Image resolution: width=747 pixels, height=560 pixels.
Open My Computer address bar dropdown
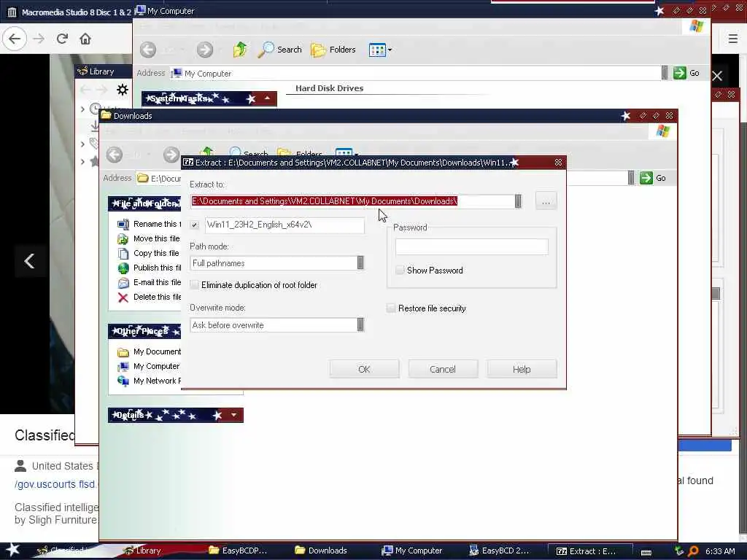click(665, 73)
